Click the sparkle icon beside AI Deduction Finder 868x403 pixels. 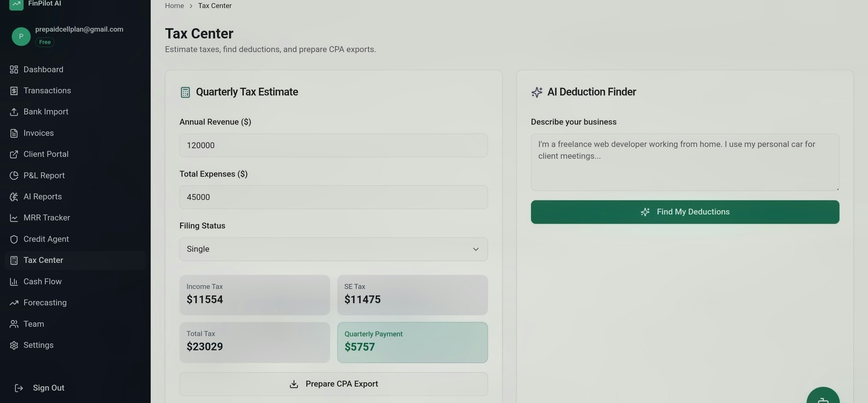click(x=537, y=92)
